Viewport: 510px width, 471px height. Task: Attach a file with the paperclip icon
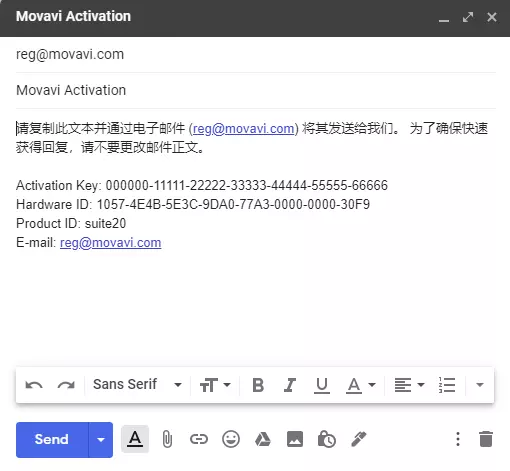[167, 439]
